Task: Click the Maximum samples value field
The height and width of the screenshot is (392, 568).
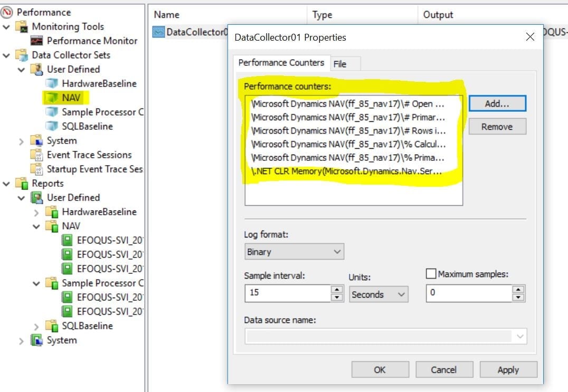Action: click(x=469, y=293)
